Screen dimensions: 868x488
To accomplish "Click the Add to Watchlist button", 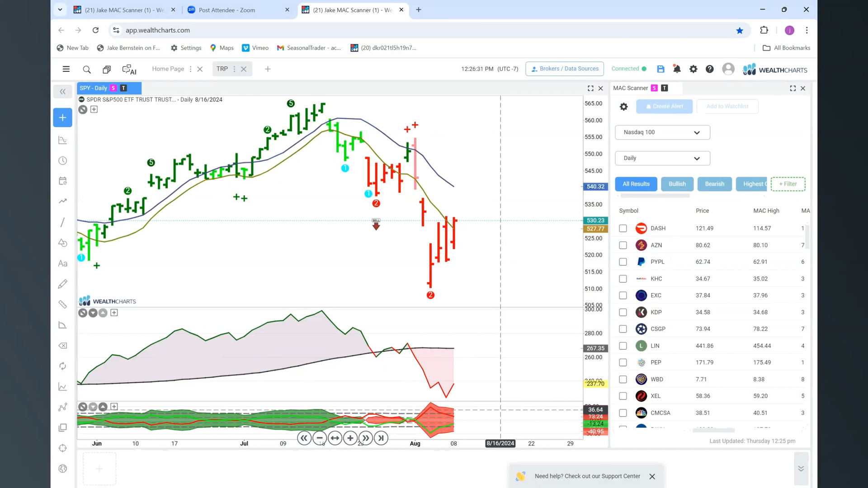I will click(727, 107).
